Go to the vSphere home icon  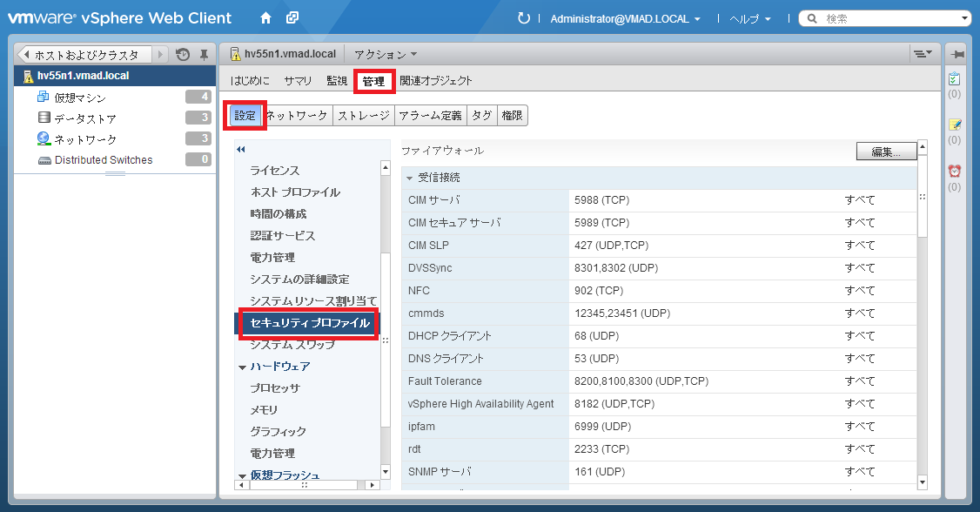point(265,18)
